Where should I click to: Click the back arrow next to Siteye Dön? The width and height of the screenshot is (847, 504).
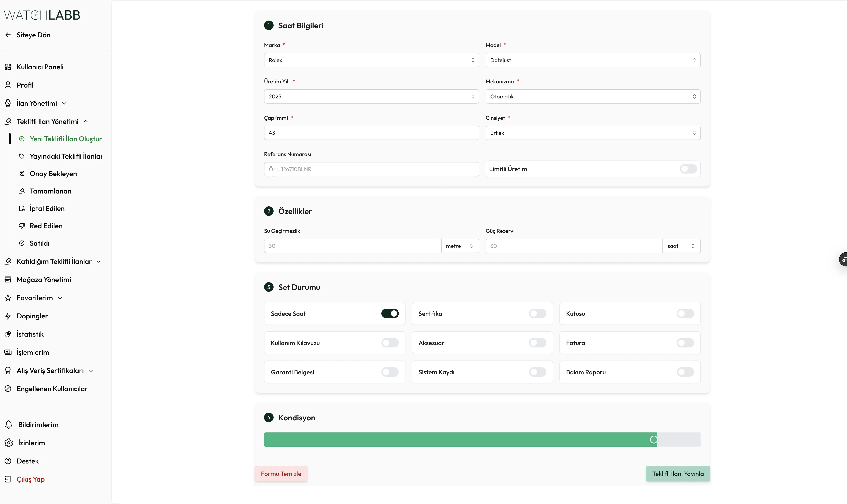point(8,35)
